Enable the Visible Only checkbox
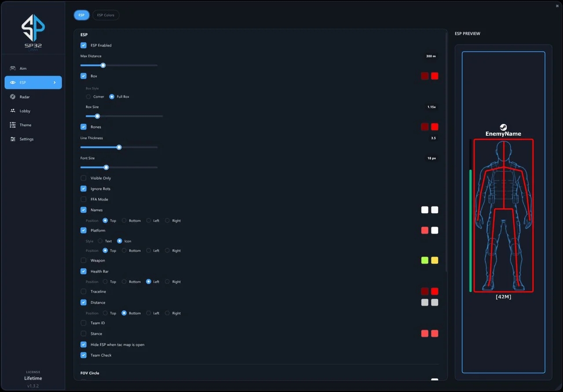Image resolution: width=563 pixels, height=392 pixels. [x=84, y=178]
